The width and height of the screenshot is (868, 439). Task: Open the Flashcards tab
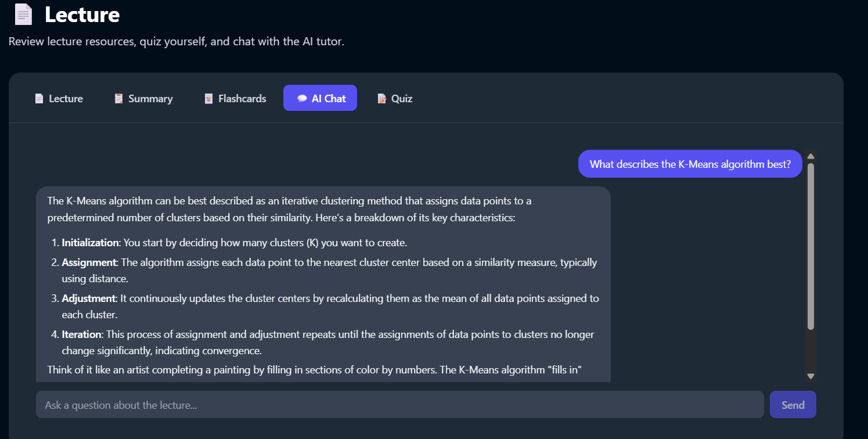pos(235,98)
